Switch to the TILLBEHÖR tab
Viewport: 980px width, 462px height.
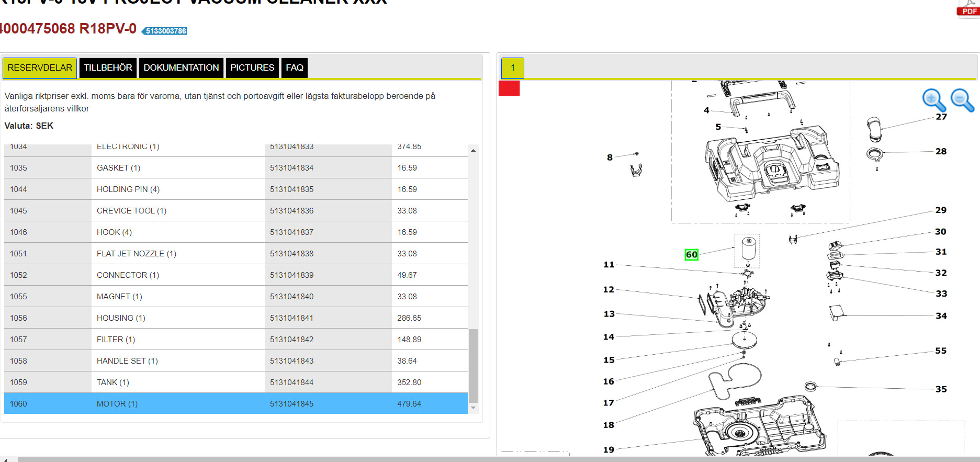(108, 68)
